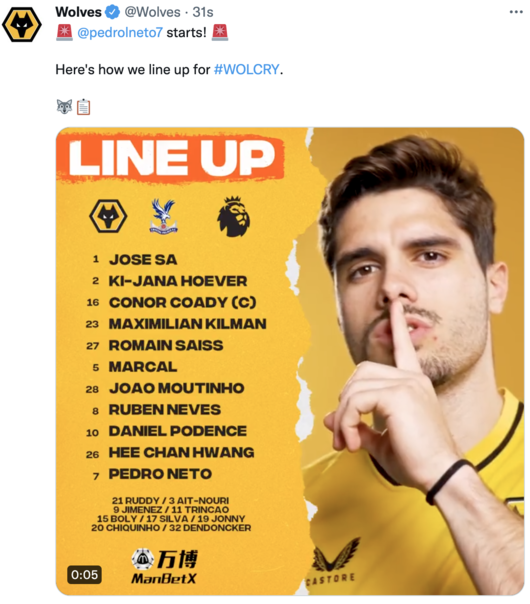Click the Wolves display name
Image resolution: width=530 pixels, height=604 pixels.
point(78,12)
